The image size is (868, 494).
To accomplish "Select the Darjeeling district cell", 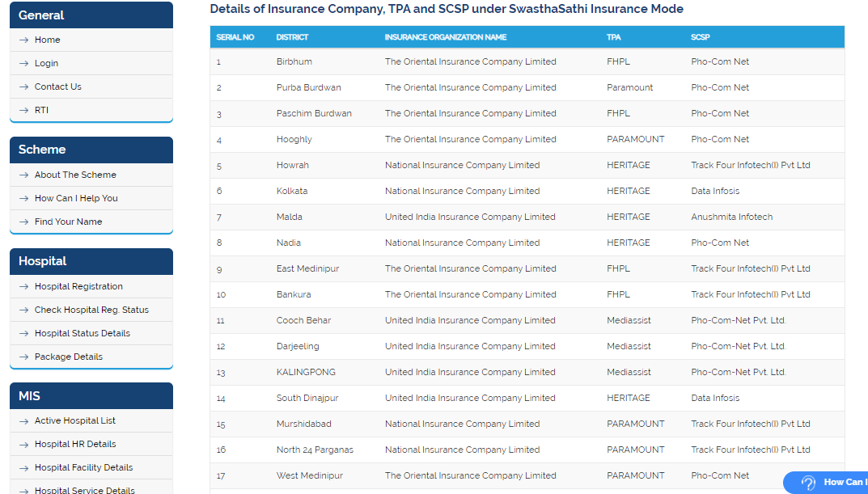I will point(298,346).
